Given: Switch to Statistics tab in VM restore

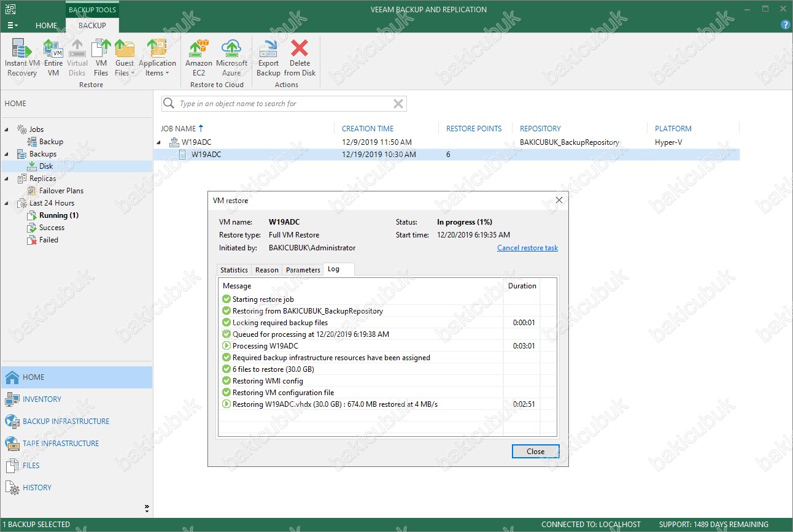Looking at the screenshot, I should (x=234, y=270).
